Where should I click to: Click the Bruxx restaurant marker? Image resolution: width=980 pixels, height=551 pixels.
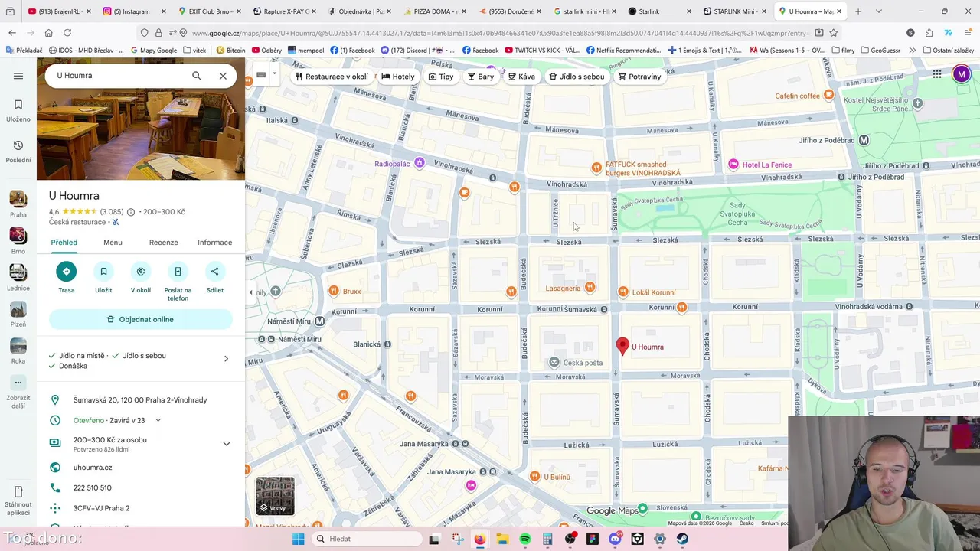334,291
